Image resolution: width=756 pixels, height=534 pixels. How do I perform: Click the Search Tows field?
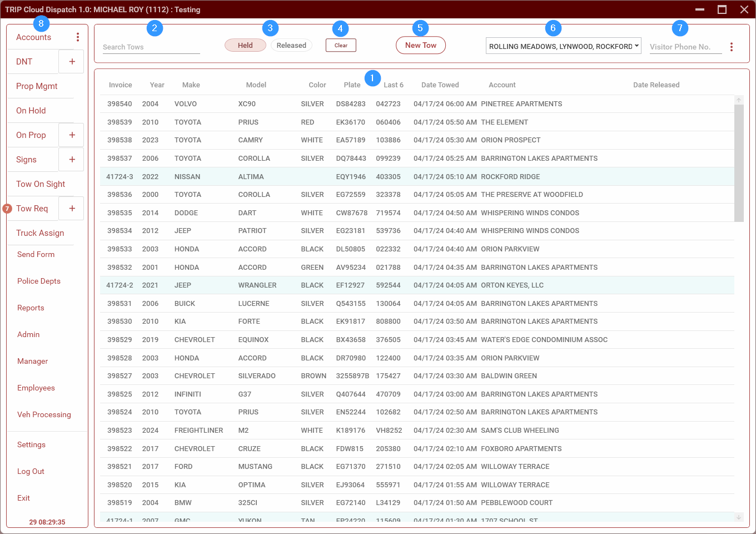pos(151,47)
